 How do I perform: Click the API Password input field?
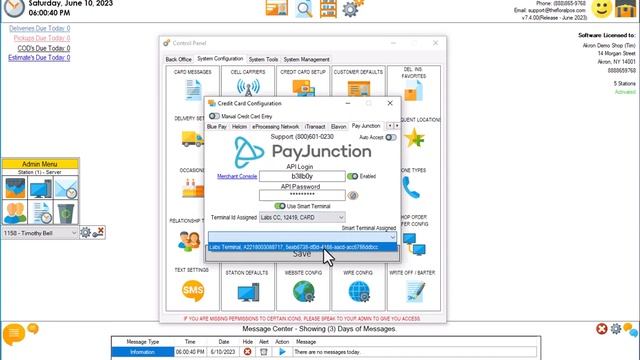pos(302,195)
